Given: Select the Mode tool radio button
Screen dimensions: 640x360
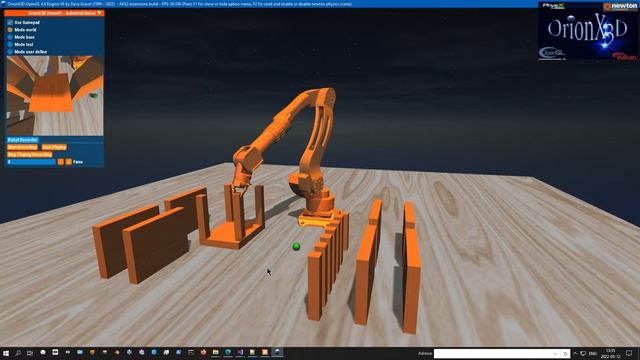Looking at the screenshot, I should [x=10, y=44].
